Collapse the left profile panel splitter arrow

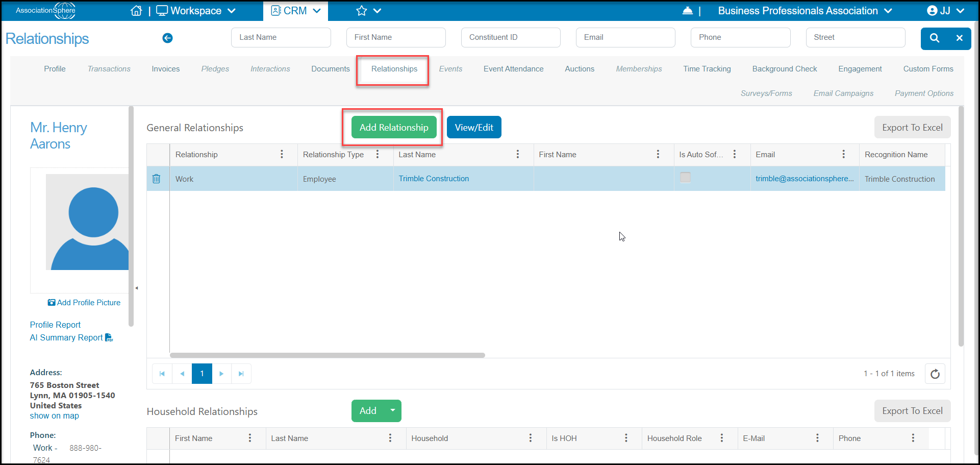[x=137, y=288]
